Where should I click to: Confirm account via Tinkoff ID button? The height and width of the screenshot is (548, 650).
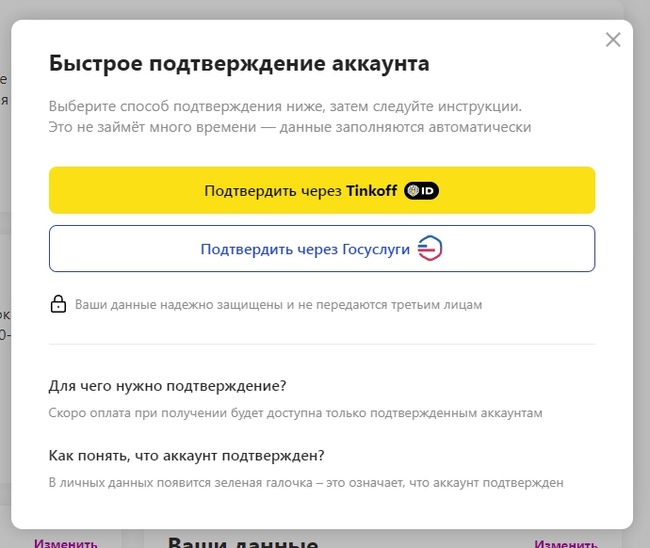[x=321, y=190]
